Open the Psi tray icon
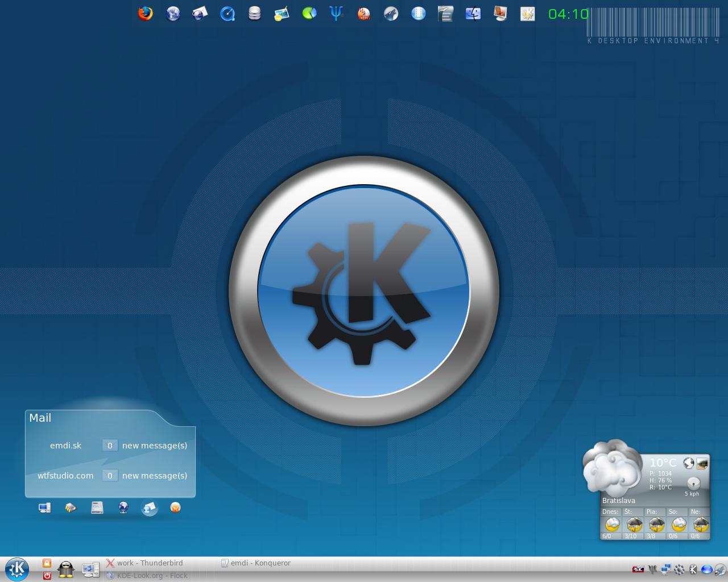Image resolution: width=728 pixels, height=582 pixels. coord(652,569)
